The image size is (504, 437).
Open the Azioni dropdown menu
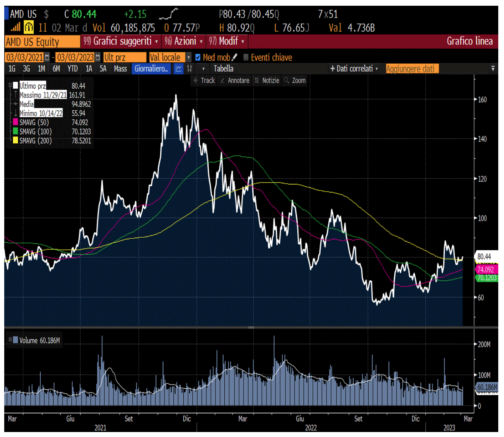tap(183, 41)
